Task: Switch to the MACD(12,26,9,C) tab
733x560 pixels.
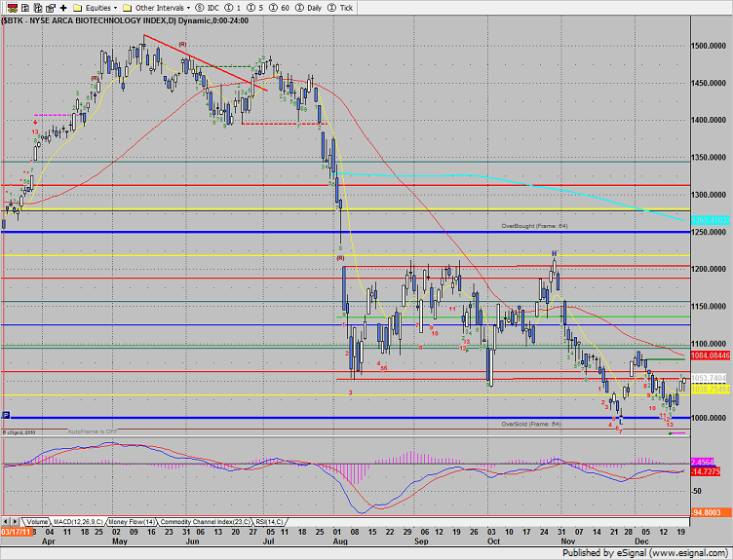Action: pos(78,522)
